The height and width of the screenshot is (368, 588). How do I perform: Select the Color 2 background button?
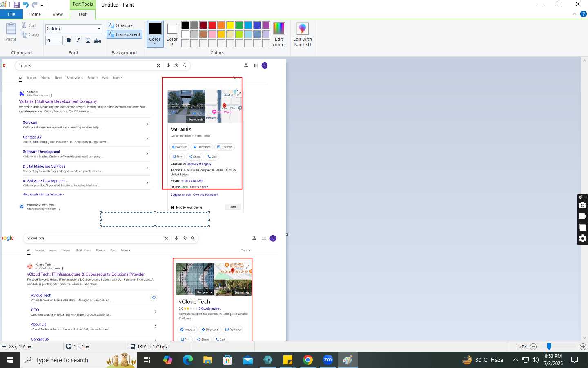point(172,34)
